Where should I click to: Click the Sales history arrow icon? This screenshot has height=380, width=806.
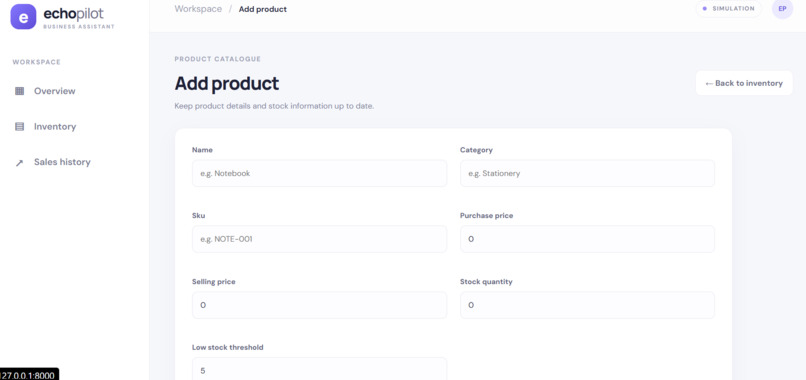coord(20,162)
